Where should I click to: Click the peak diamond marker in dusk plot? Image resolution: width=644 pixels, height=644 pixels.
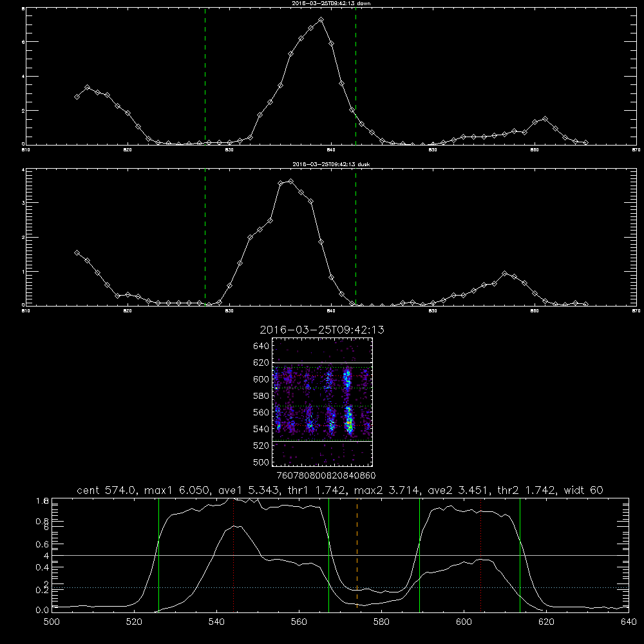pos(291,181)
